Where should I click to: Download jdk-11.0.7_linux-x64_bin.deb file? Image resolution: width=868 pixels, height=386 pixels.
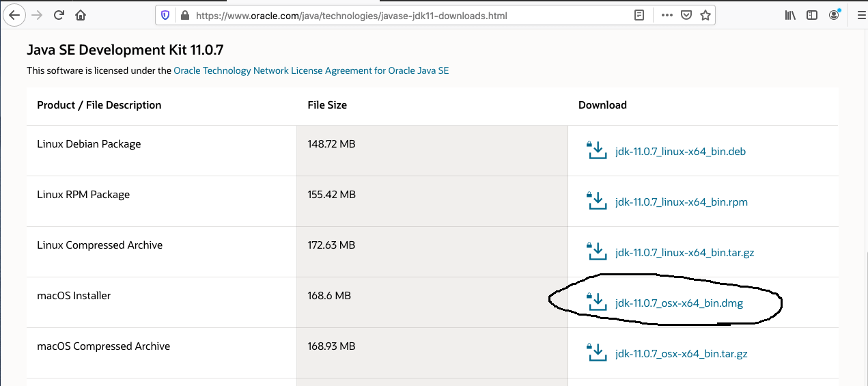click(680, 152)
